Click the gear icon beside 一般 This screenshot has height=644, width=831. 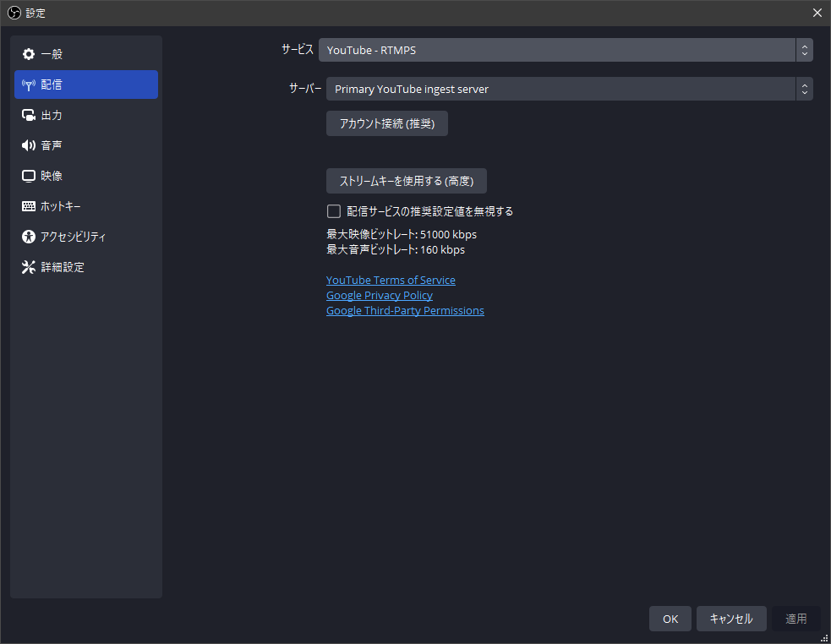(29, 54)
